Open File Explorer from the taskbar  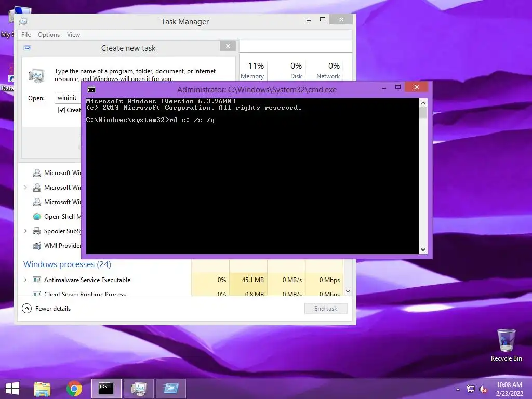42,389
